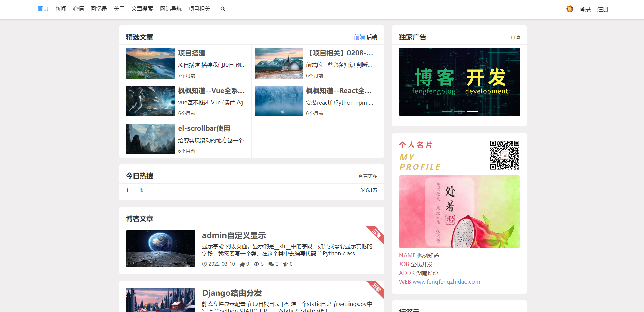Screen dimensions: 644x312
Task: Click the admin自定义显示 summary text
Action: pos(287,250)
